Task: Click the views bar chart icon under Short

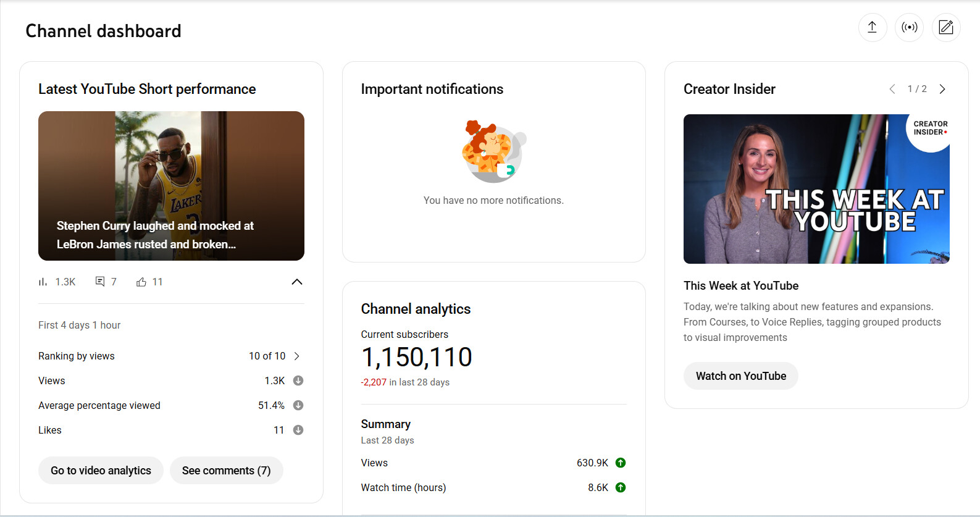Action: (43, 282)
